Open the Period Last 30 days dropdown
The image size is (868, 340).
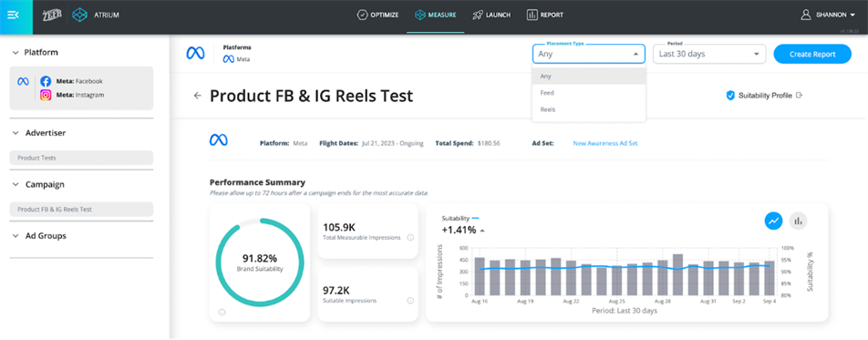click(709, 54)
